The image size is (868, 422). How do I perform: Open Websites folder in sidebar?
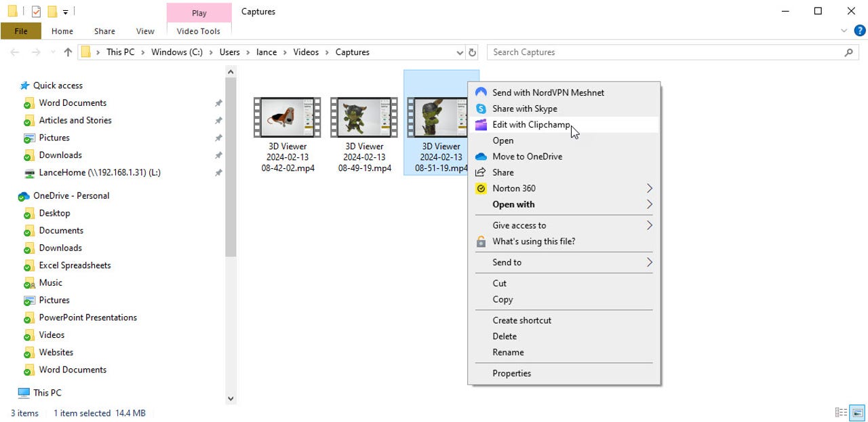pyautogui.click(x=56, y=353)
